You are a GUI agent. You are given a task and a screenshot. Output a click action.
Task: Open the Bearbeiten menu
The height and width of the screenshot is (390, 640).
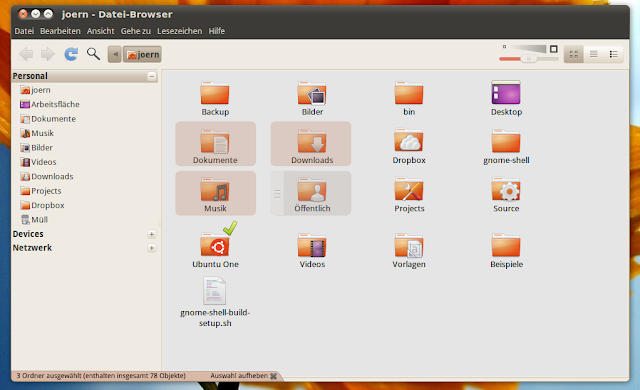60,31
